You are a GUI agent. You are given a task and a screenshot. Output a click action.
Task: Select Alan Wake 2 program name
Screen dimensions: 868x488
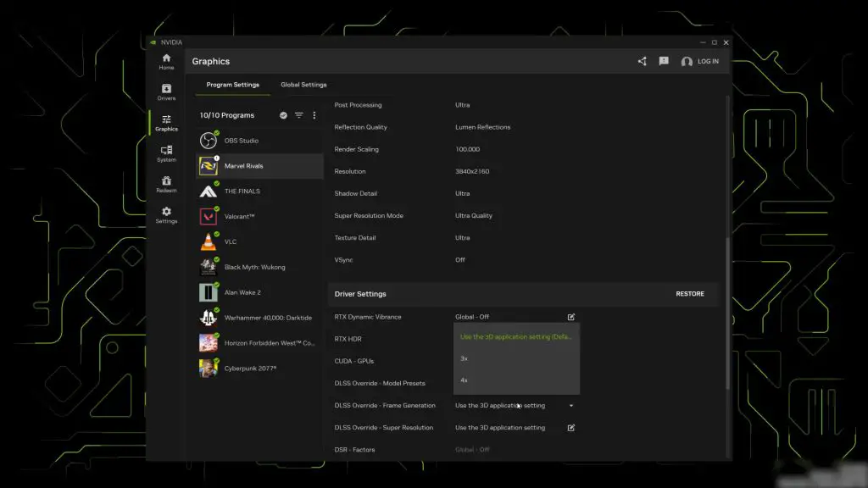point(242,292)
